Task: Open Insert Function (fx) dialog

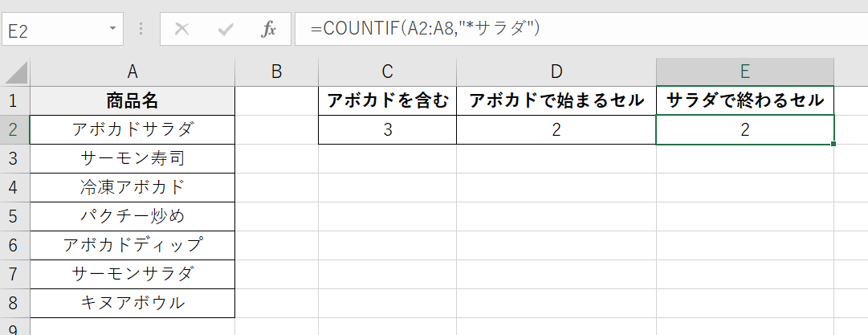Action: (x=269, y=30)
